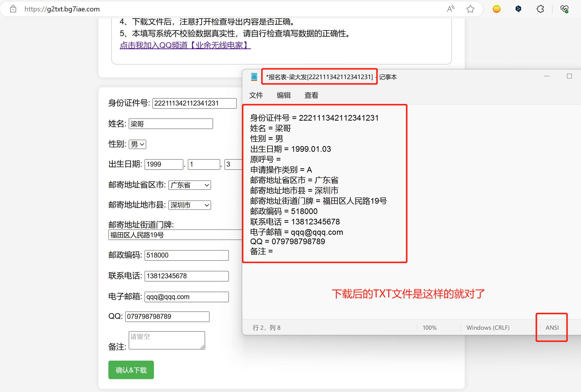Screen dimensions: 581x392
Task: Click the 点击我加入QQ频道 link
Action: (185, 45)
